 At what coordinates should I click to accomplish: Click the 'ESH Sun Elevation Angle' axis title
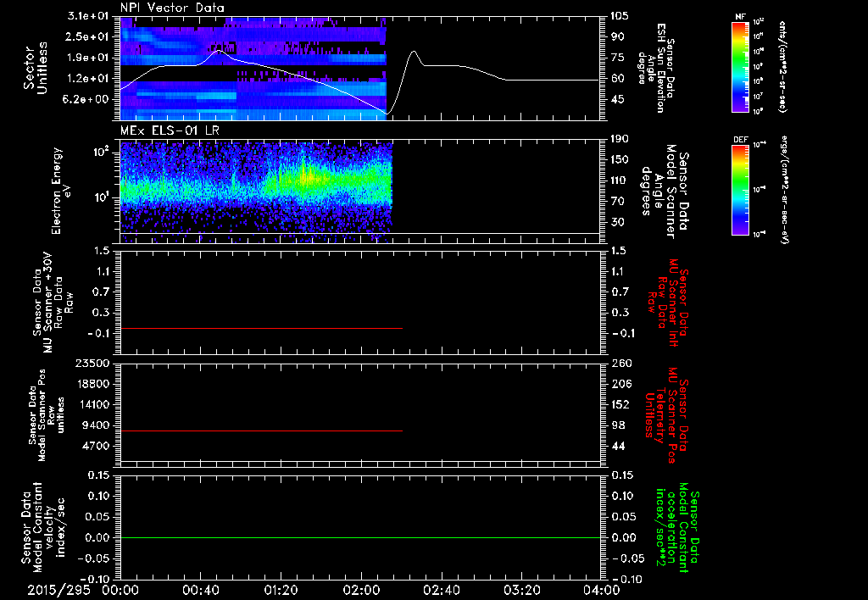pos(657,68)
